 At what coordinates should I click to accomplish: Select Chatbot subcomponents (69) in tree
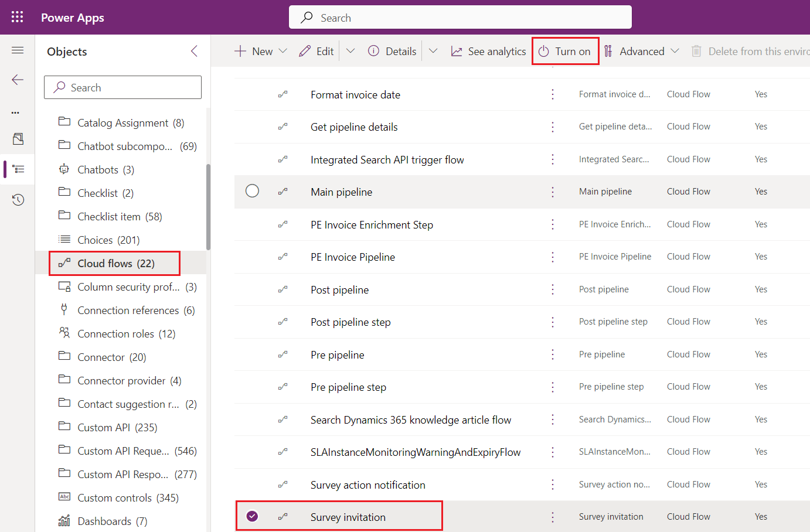point(128,146)
